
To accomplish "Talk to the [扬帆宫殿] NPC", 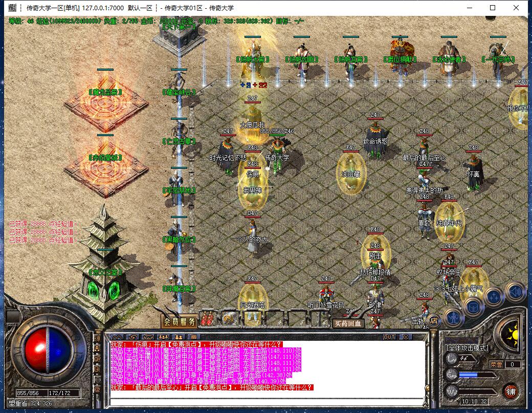I will tap(351, 59).
